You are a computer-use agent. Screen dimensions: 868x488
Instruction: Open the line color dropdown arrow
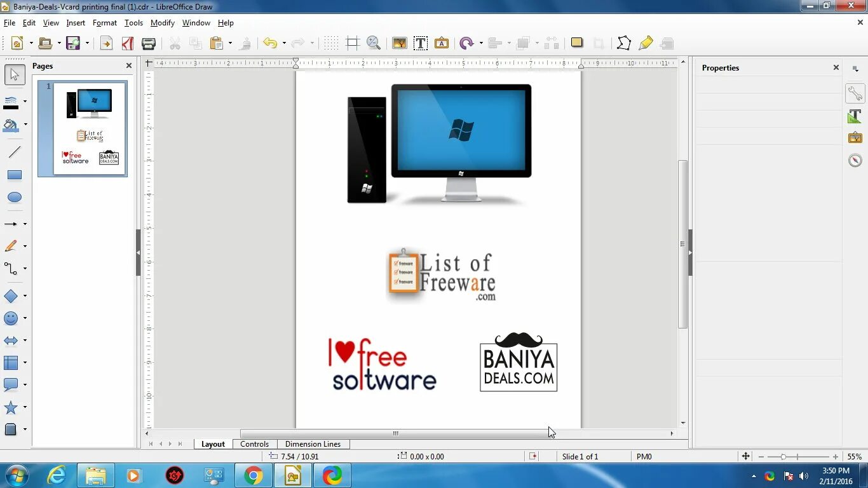pyautogui.click(x=25, y=102)
